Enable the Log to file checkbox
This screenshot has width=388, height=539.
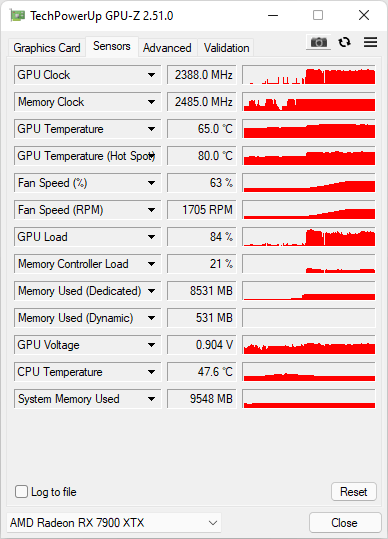pos(21,492)
